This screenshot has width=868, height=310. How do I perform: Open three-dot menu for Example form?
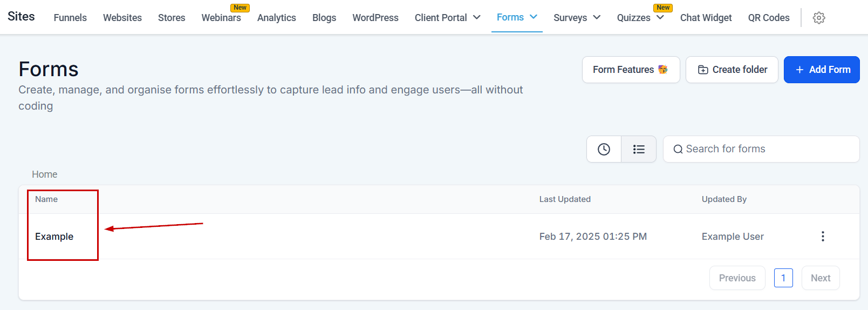tap(822, 237)
